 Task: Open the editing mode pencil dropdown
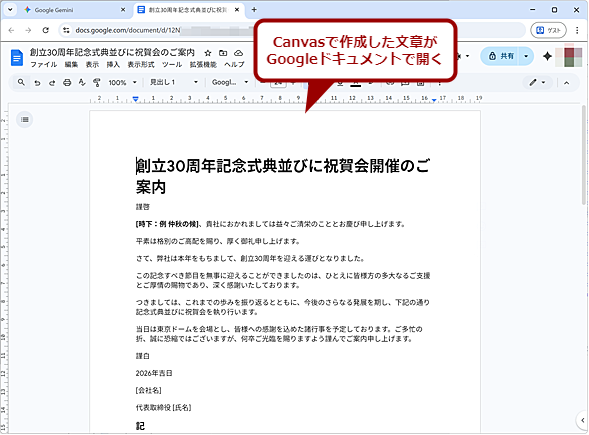537,82
